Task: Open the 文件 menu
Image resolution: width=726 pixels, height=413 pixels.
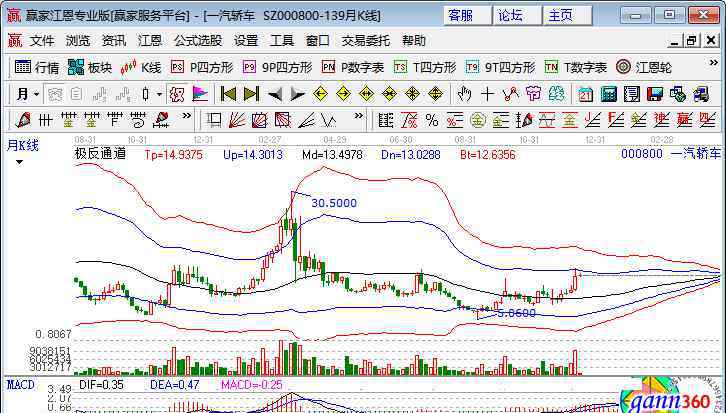Action: tap(42, 41)
